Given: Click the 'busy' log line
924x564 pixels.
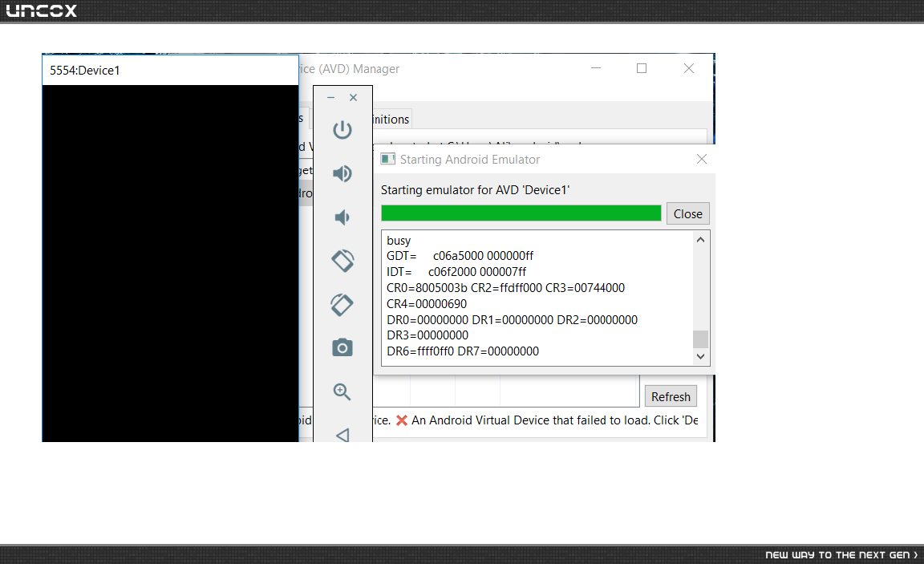Looking at the screenshot, I should click(399, 241).
